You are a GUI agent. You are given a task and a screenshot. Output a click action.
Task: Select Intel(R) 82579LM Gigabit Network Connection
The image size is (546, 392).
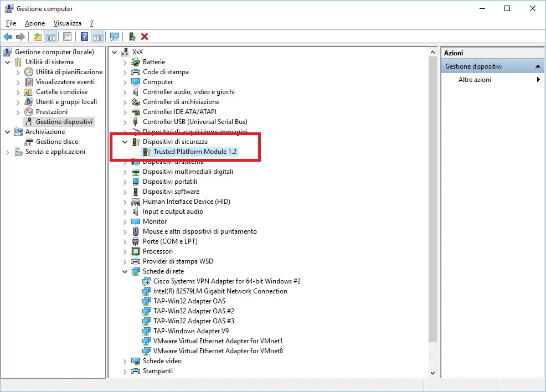tap(220, 291)
